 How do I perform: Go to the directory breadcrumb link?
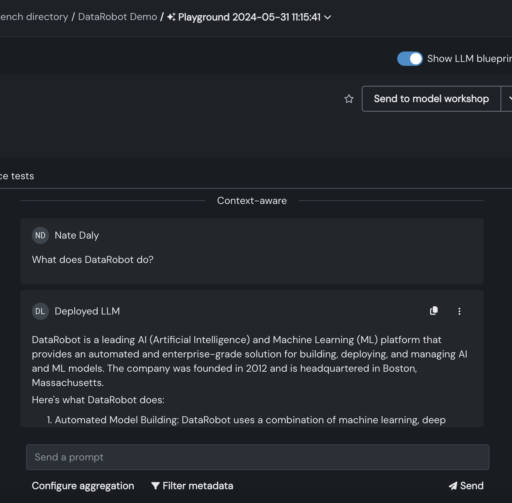coord(34,17)
